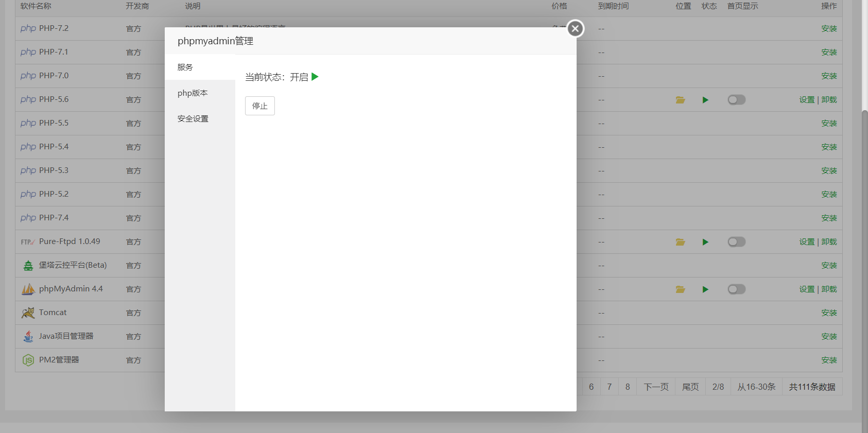Click the Tomcat cat icon
Image resolution: width=868 pixels, height=433 pixels.
[28, 313]
